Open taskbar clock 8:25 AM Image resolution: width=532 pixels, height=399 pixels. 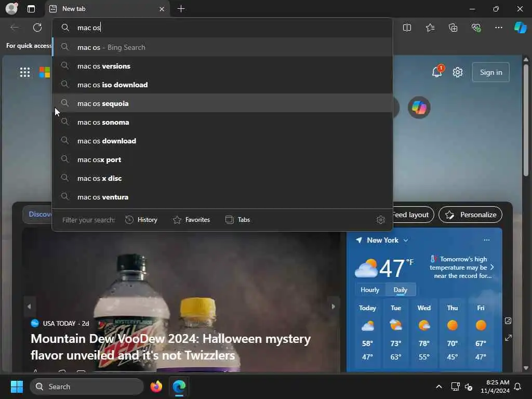495,387
